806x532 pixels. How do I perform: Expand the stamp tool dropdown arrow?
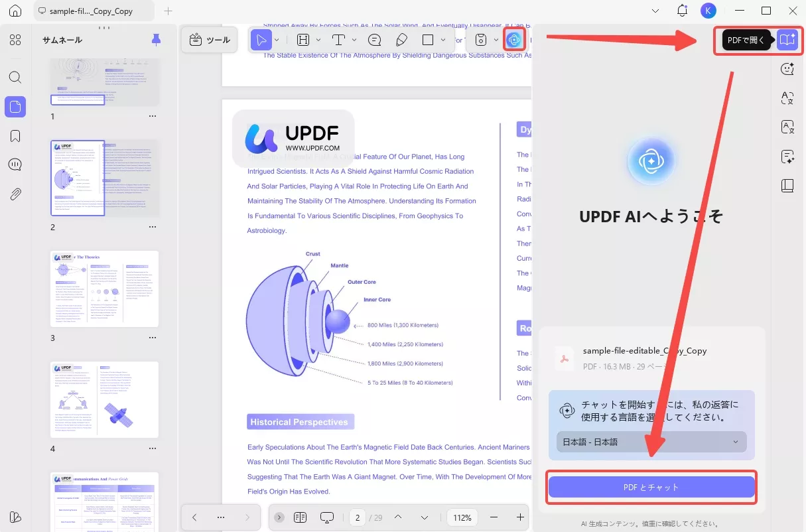pyautogui.click(x=496, y=40)
